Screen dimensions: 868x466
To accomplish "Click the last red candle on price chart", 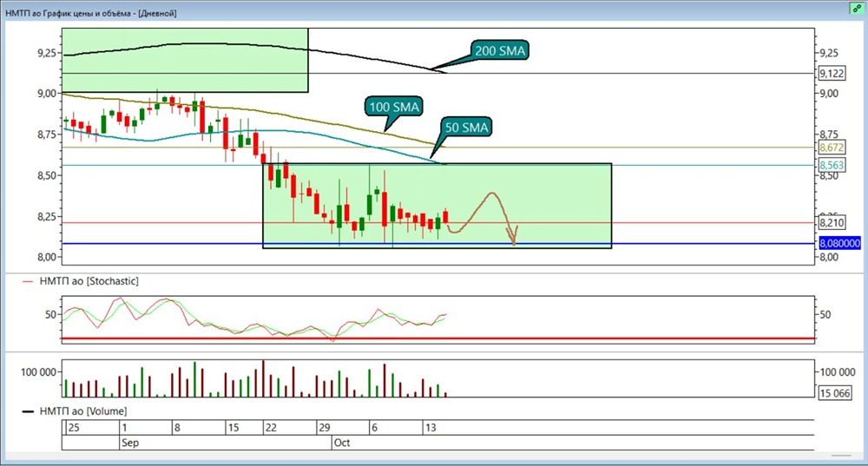I will [445, 216].
